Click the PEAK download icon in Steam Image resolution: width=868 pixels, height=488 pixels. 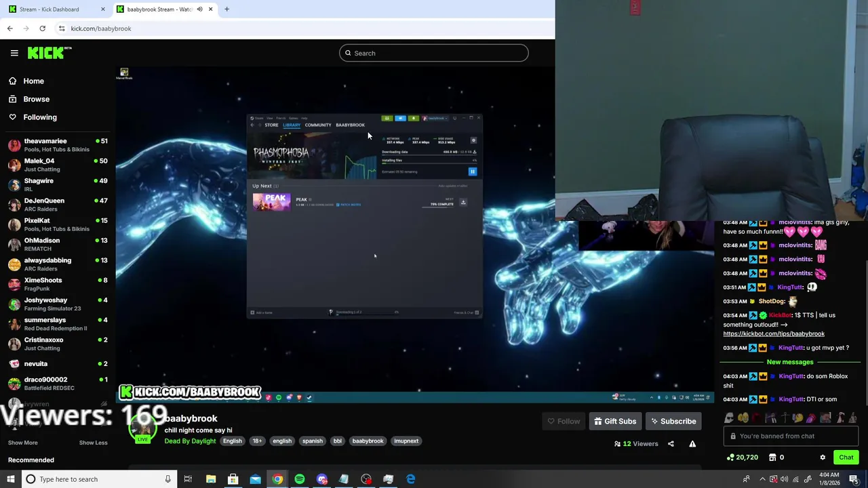coord(463,202)
